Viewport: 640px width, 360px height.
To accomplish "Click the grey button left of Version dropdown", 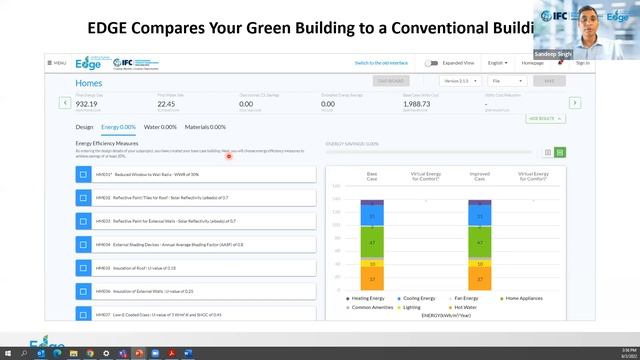I will [x=391, y=81].
